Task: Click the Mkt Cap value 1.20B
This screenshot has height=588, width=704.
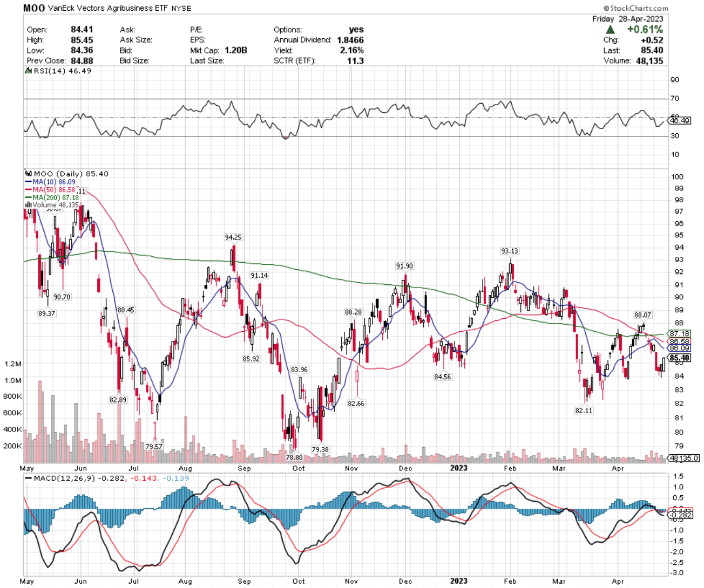Action: click(x=236, y=50)
